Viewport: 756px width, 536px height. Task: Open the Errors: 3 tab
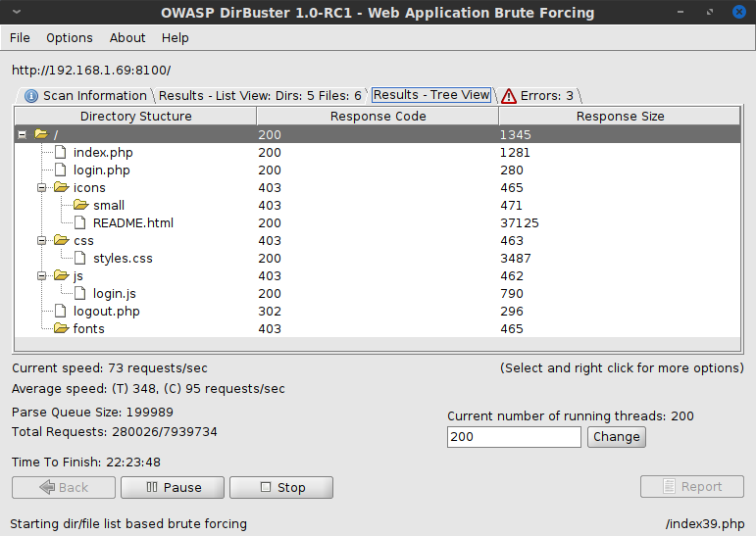coord(537,96)
